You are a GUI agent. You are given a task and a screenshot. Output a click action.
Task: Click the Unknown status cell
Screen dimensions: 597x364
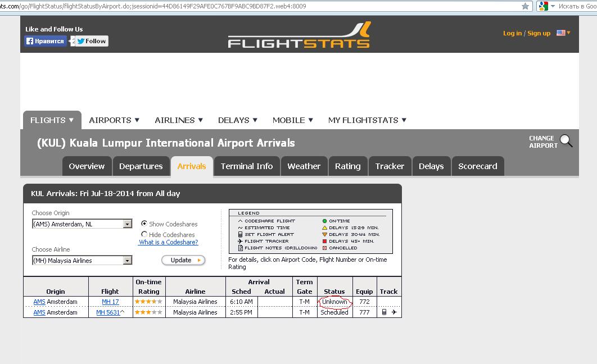(334, 302)
